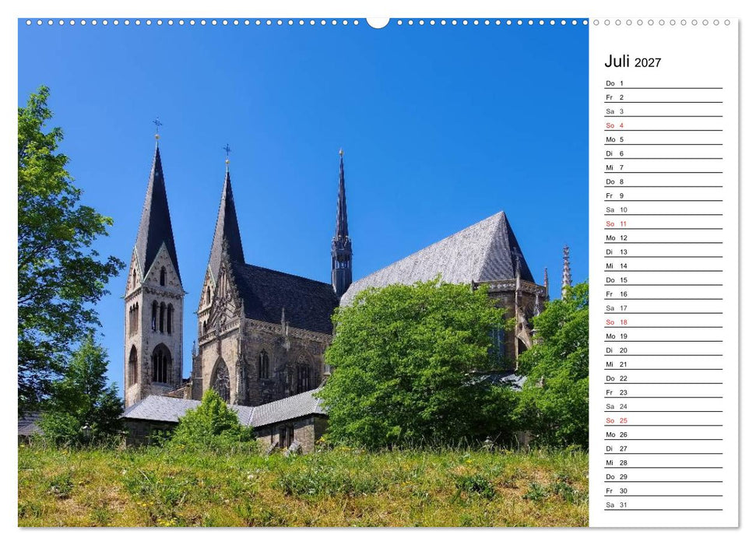Select the red 'So 25' date row
This screenshot has width=756, height=545.
(x=663, y=420)
